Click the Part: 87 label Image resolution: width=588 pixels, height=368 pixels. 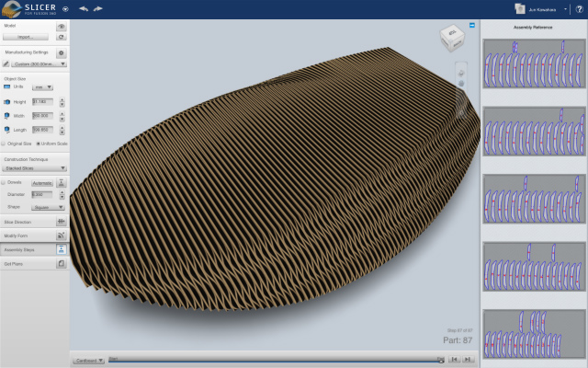point(458,340)
